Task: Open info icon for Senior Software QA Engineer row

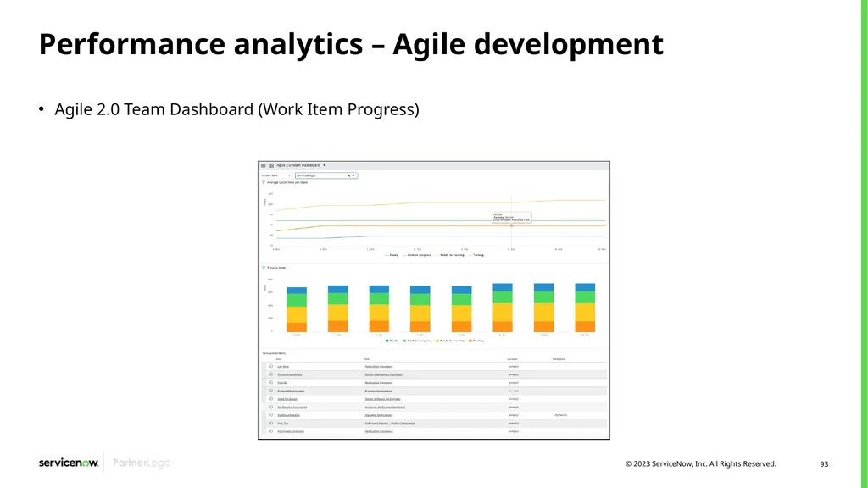Action: 270,399
